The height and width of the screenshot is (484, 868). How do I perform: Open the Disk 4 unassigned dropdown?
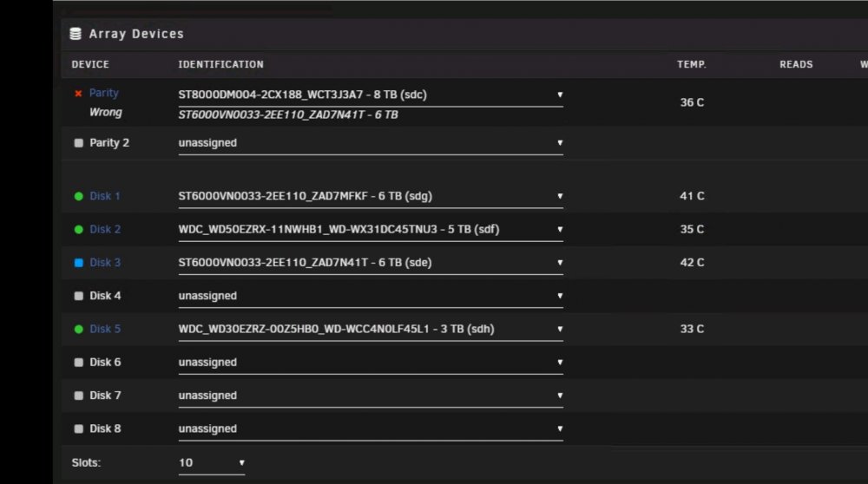(x=371, y=296)
